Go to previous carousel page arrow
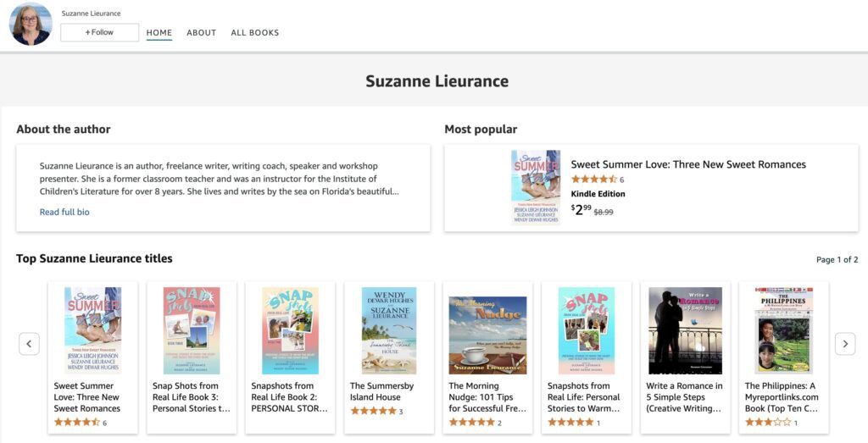Image resolution: width=868 pixels, height=443 pixels. click(29, 344)
